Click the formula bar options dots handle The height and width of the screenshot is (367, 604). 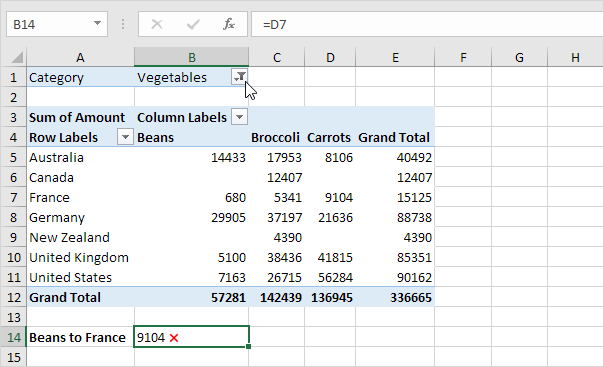pos(122,24)
